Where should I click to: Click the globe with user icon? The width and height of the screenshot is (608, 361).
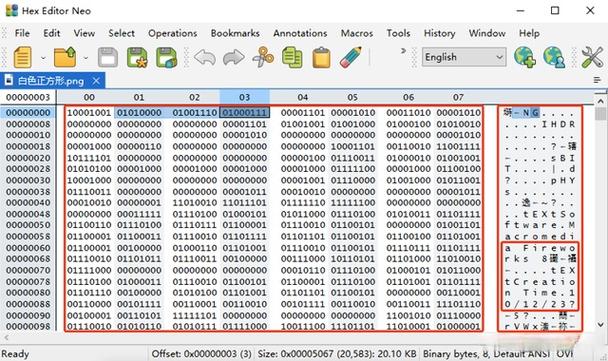tap(554, 57)
